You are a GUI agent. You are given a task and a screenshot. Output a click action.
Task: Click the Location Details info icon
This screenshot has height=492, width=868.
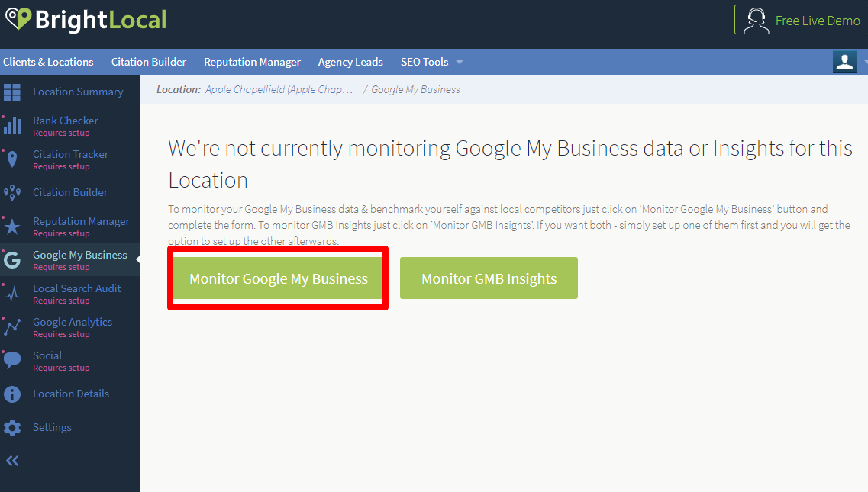click(12, 394)
